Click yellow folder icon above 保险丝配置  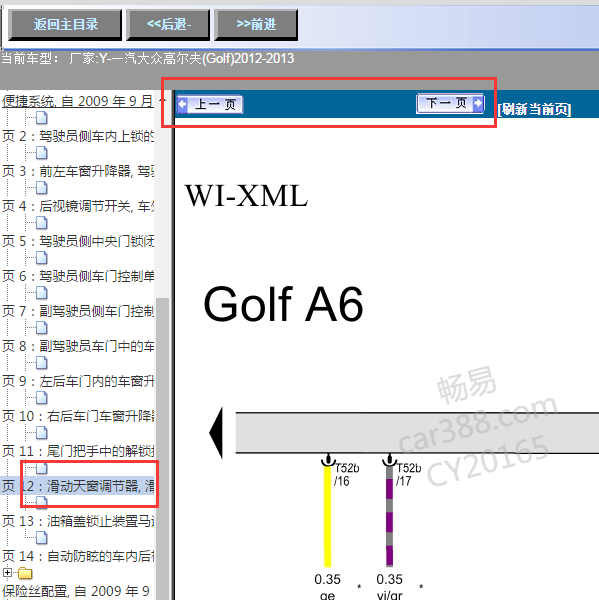pos(25,573)
